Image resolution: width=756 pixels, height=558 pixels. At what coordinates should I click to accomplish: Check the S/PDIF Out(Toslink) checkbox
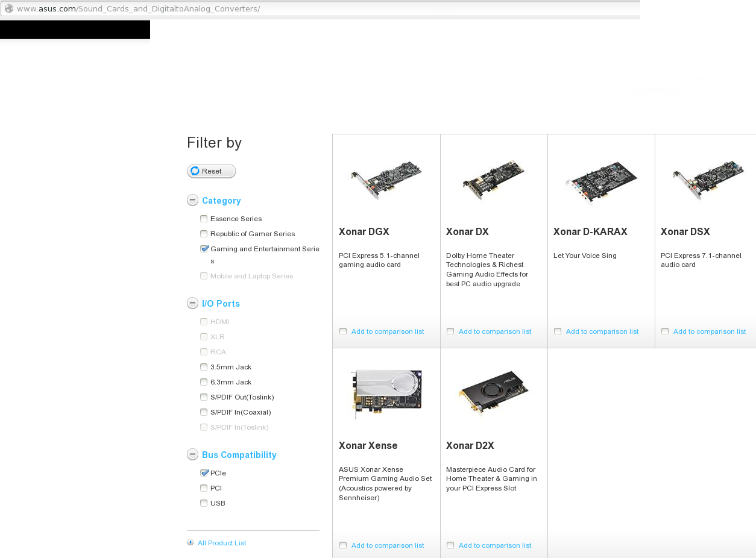(204, 397)
